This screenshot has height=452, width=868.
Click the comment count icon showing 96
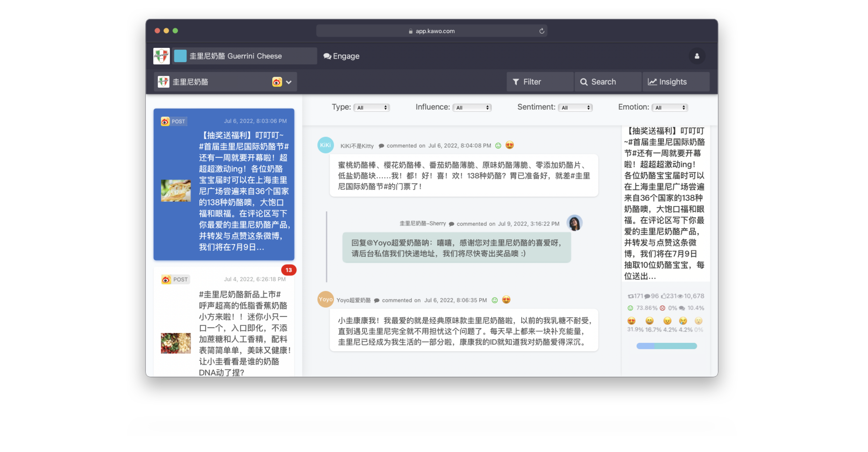[647, 296]
